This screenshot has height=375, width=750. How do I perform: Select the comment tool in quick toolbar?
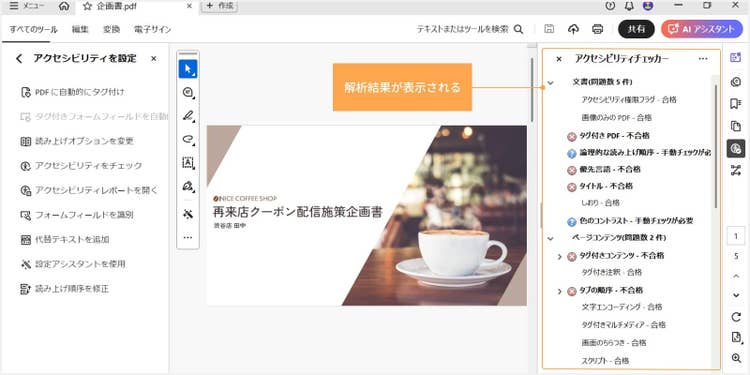pyautogui.click(x=188, y=92)
